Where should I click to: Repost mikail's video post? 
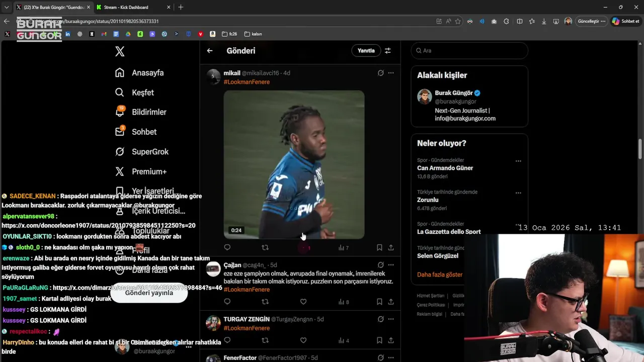tap(265, 247)
